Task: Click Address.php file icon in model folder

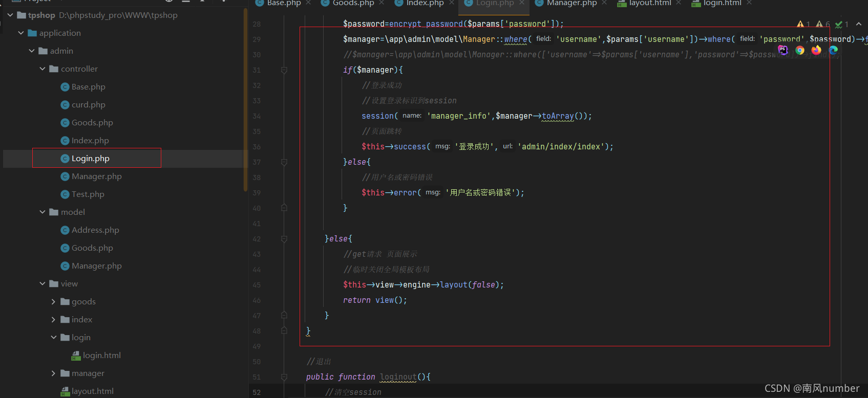Action: (65, 230)
